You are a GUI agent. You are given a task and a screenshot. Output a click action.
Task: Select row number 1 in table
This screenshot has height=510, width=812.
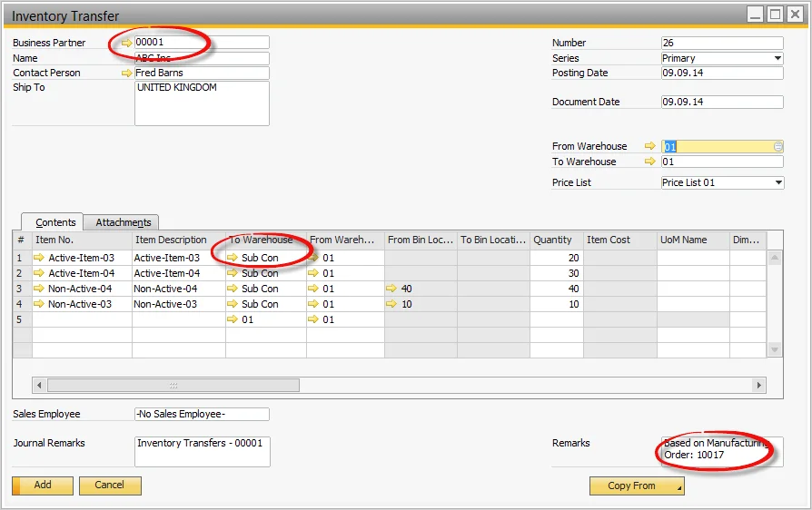click(23, 258)
